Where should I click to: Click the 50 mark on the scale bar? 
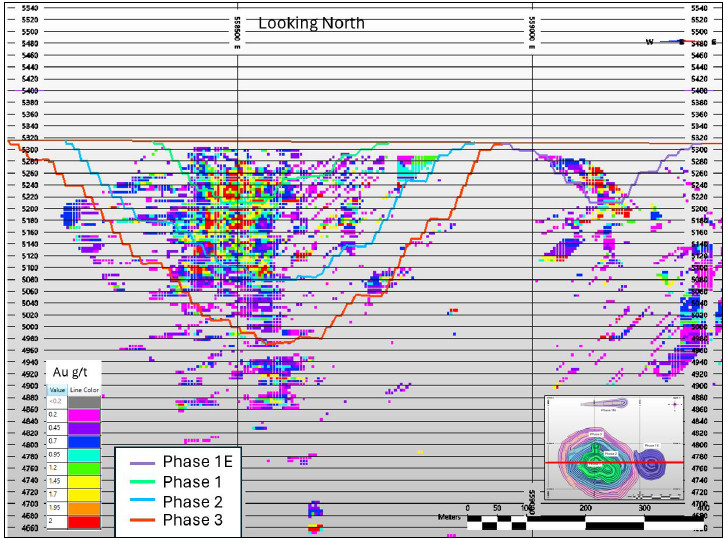[x=497, y=509]
